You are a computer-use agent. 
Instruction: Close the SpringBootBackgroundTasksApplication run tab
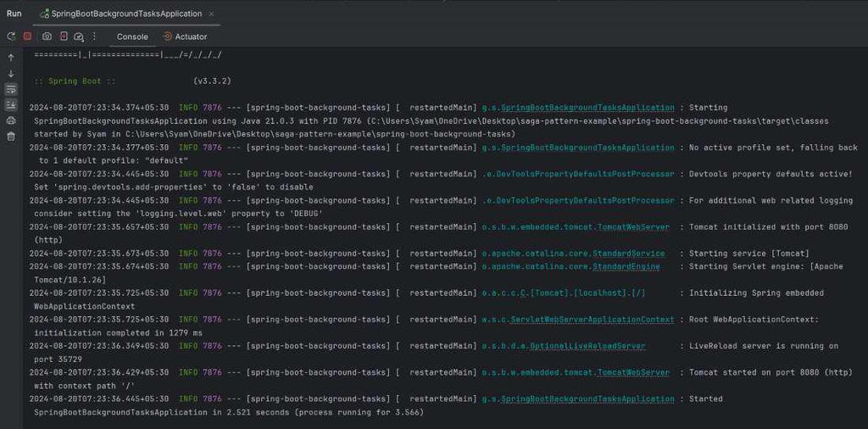211,14
